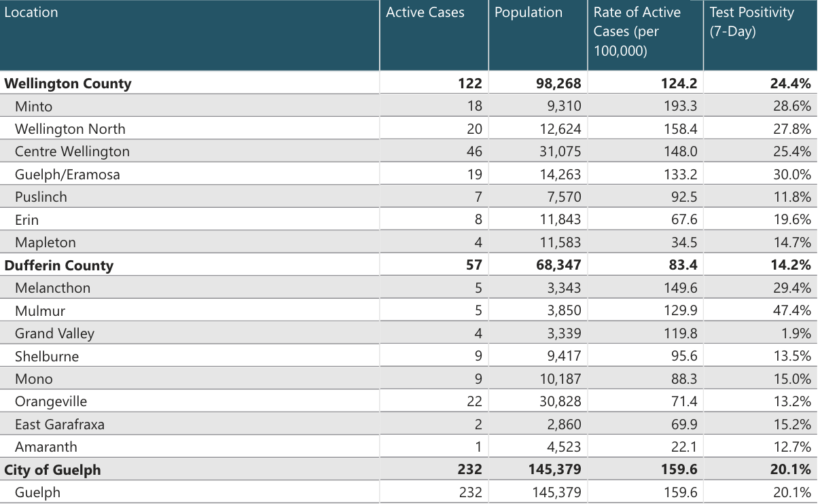This screenshot has height=504, width=822.
Task: Select the City of Guelph group row
Action: tap(52, 470)
